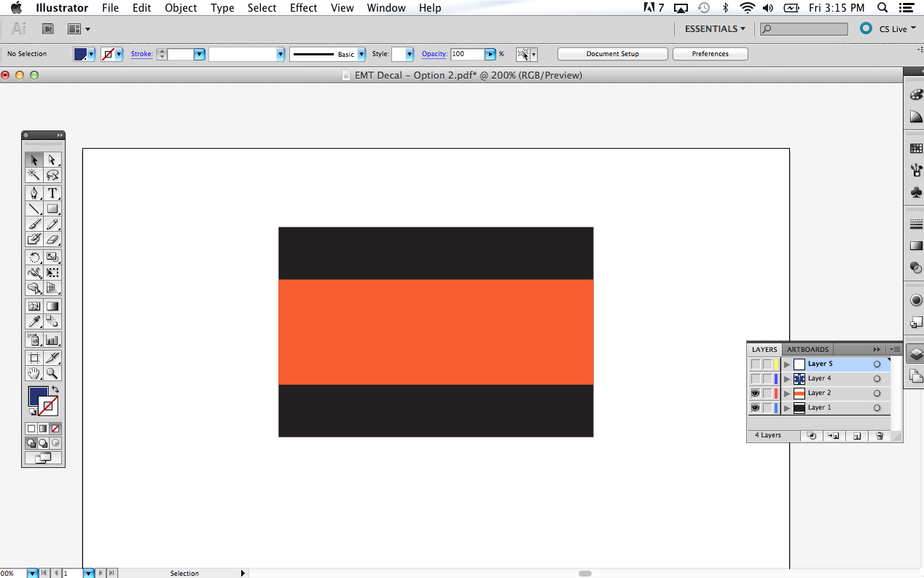Select the Pen tool
Image resolution: width=924 pixels, height=578 pixels.
(x=34, y=193)
